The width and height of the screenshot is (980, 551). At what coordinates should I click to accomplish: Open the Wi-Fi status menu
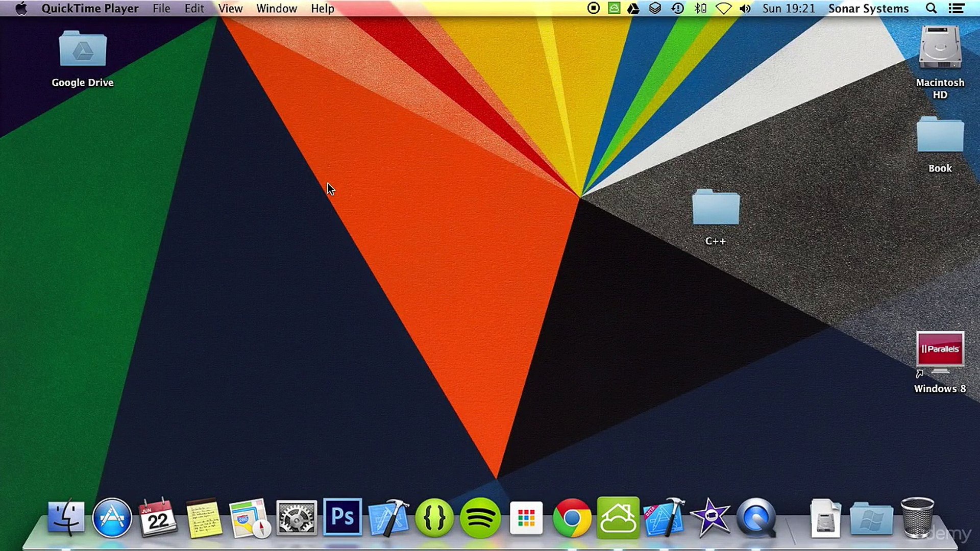tap(724, 9)
